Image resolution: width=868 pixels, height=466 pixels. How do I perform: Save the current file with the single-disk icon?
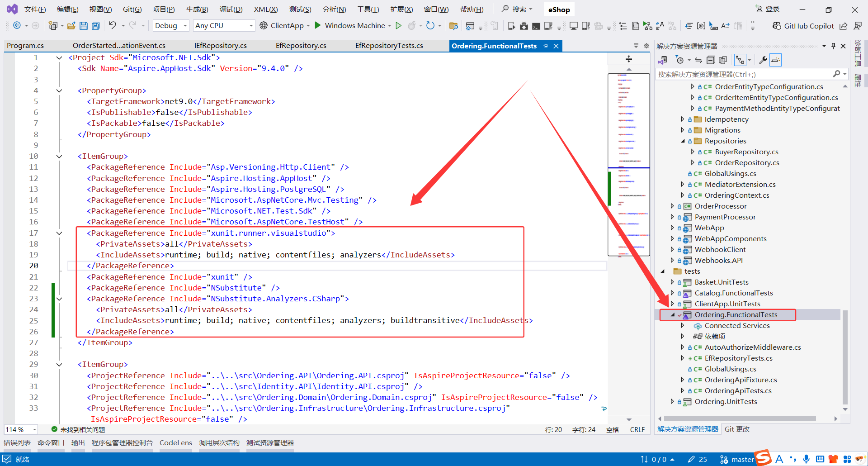[x=83, y=26]
